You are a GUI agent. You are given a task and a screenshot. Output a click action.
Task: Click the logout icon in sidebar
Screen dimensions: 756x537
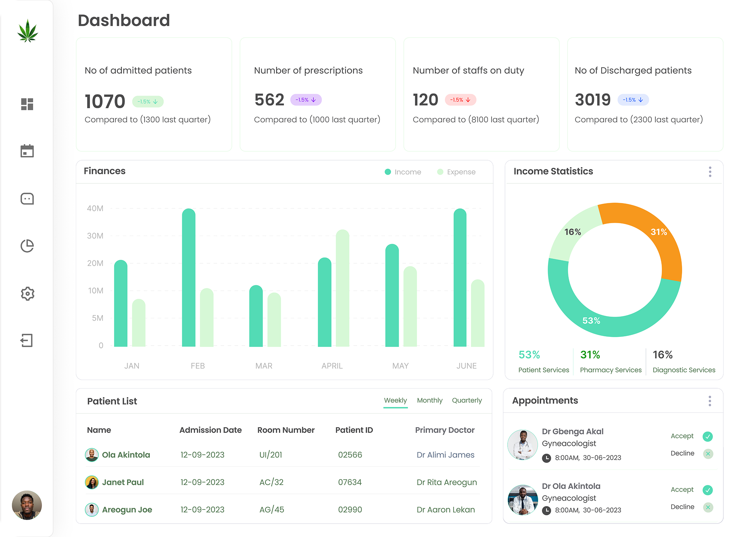point(27,340)
